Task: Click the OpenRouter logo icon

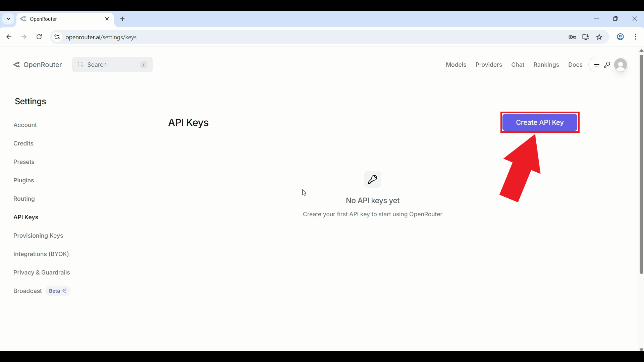Action: (16, 65)
